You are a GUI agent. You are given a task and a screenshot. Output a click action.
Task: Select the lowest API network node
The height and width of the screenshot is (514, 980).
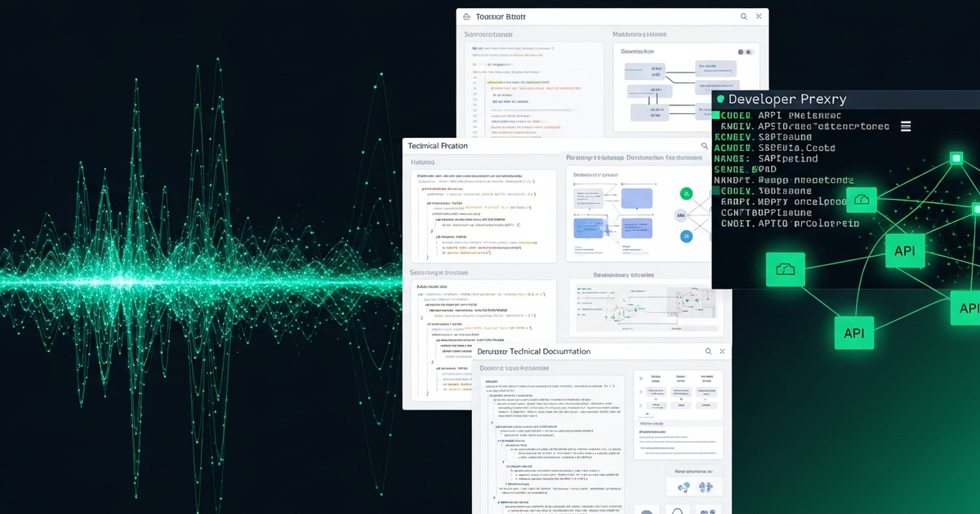pyautogui.click(x=853, y=333)
